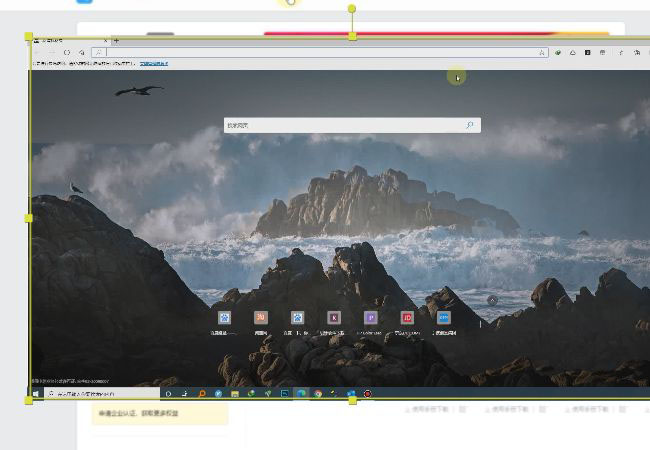Viewport: 650px width, 450px height.
Task: Open the orange Taobao quick link tile
Action: pos(261,318)
